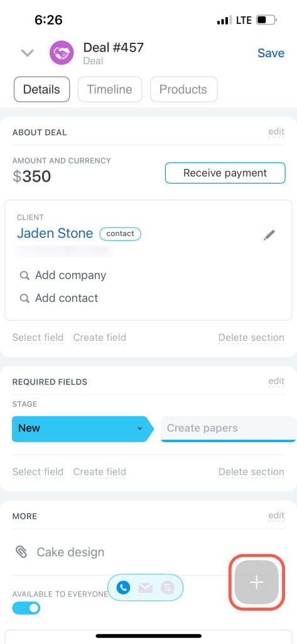Click Delete section under Required Fields

pyautogui.click(x=251, y=472)
